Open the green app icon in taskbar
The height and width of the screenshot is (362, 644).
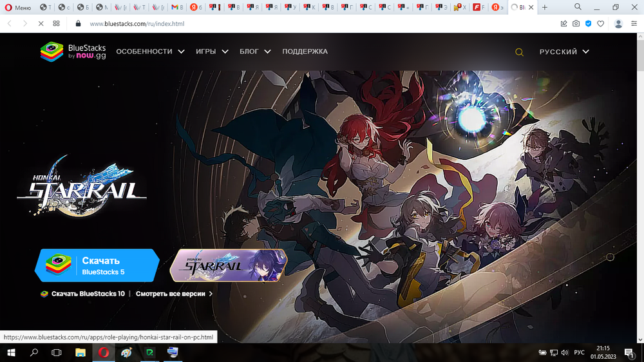149,352
